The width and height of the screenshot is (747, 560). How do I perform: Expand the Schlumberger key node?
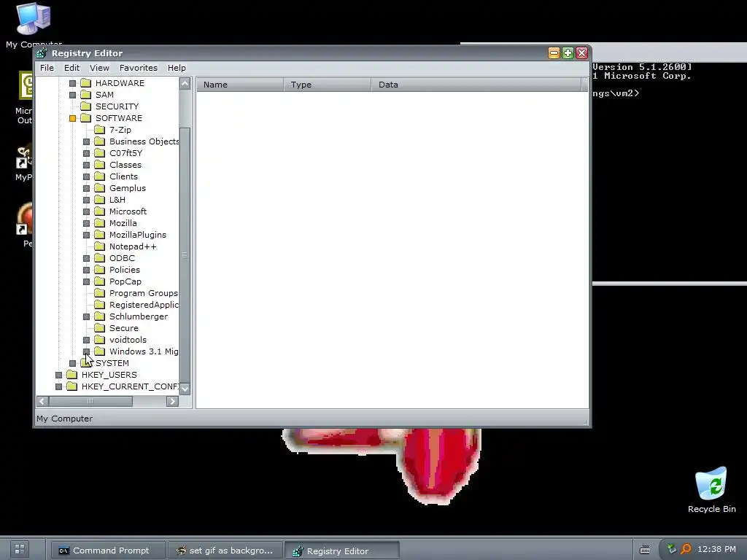pos(86,316)
